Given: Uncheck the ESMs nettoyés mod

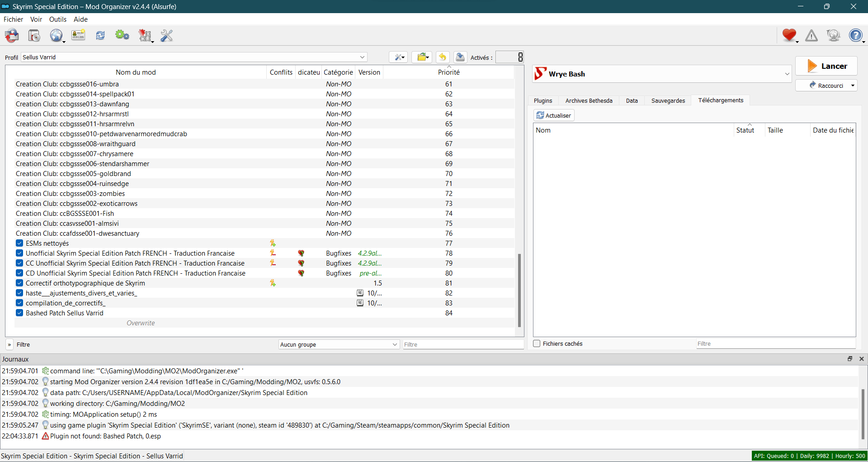Looking at the screenshot, I should 19,243.
